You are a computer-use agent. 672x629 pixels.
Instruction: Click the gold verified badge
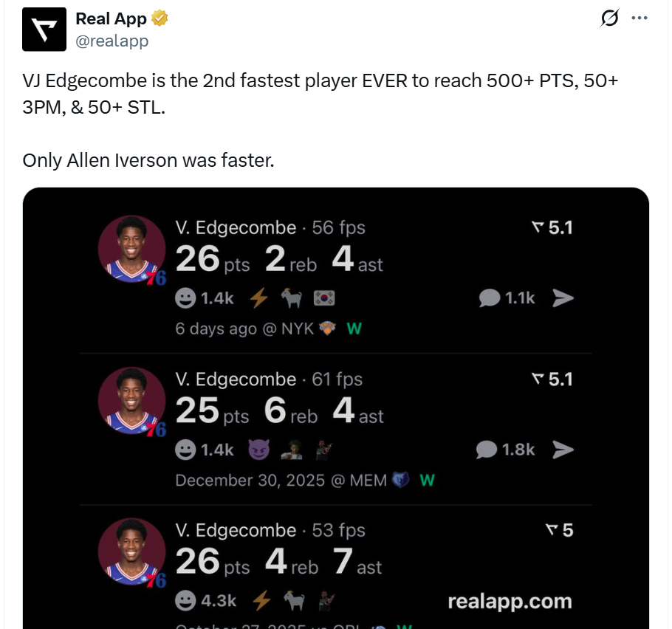point(160,18)
